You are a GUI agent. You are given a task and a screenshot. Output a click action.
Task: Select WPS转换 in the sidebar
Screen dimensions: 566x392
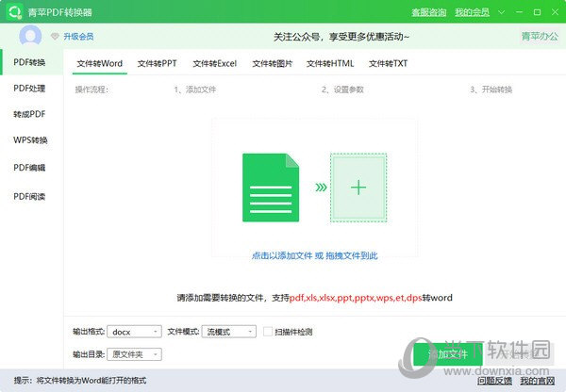(30, 140)
